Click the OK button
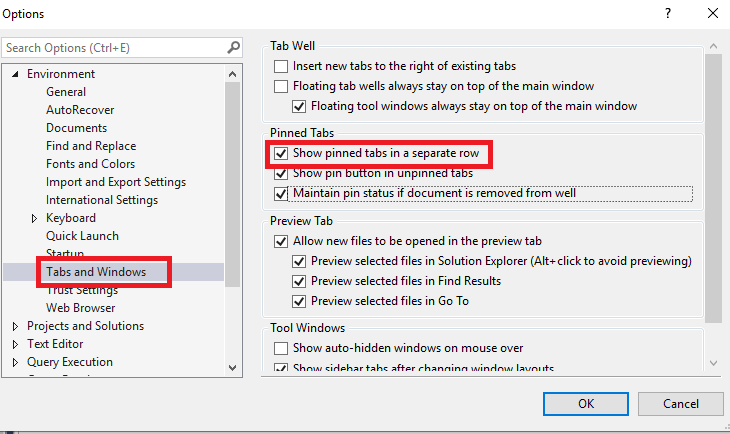This screenshot has height=434, width=730. point(586,404)
